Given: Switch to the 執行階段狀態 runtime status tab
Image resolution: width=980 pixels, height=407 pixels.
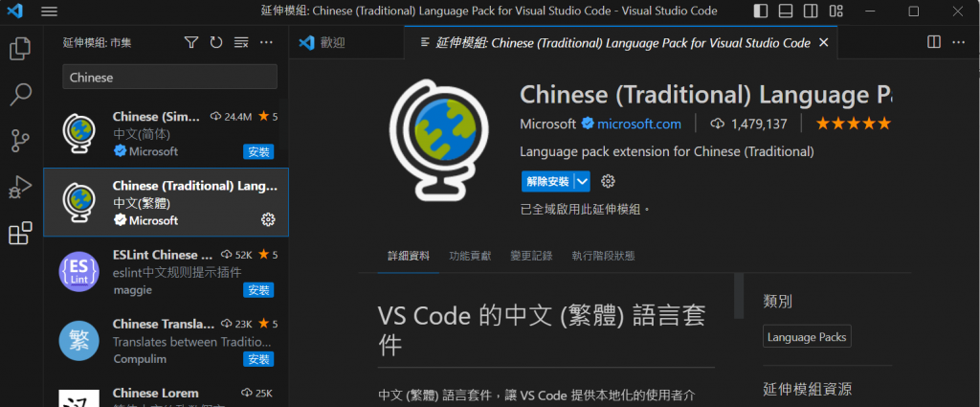Looking at the screenshot, I should 603,256.
